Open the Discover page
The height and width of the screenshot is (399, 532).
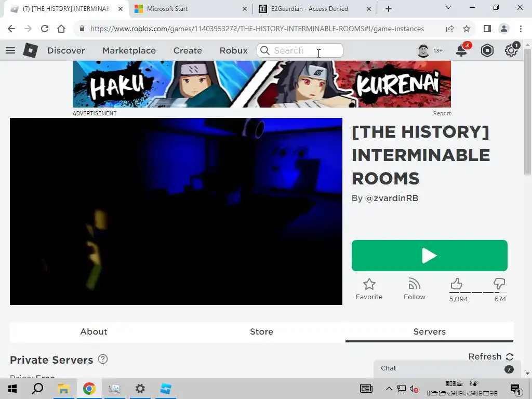[66, 50]
